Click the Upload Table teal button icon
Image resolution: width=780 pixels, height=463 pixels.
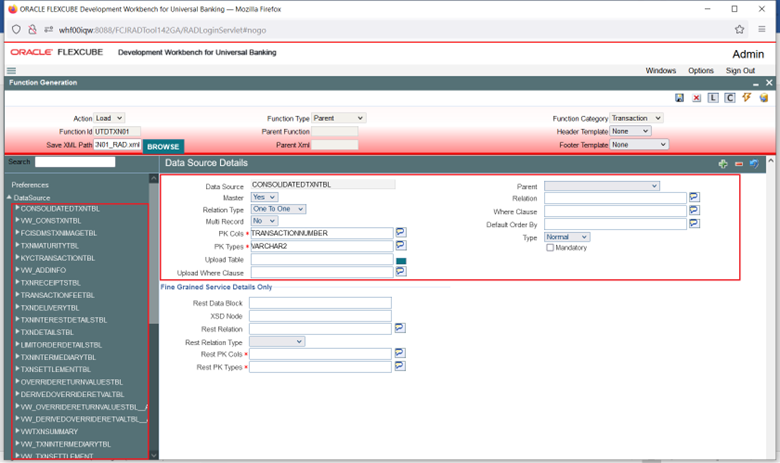401,261
